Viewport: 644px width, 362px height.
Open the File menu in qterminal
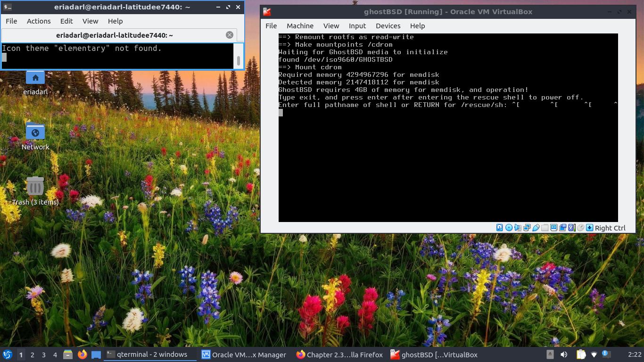pos(11,21)
